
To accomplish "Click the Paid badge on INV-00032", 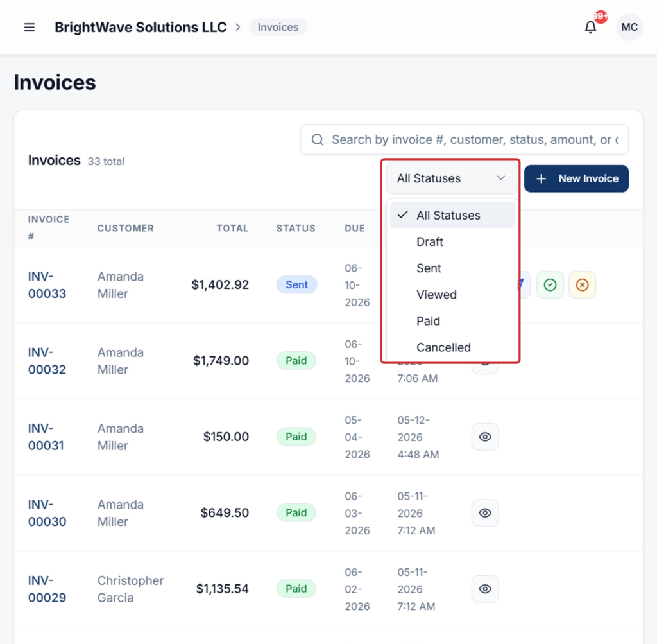I will coord(296,361).
